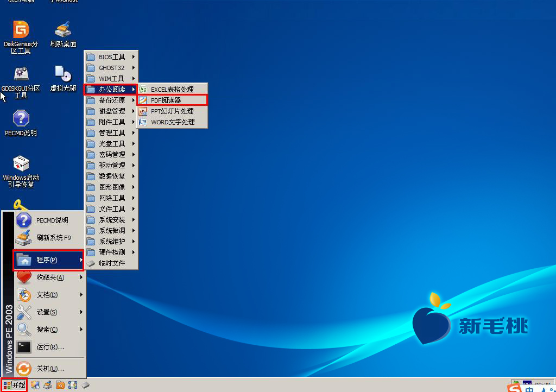Select the PECMD说明 shortcut on the desktop
The image size is (556, 392).
(21, 123)
